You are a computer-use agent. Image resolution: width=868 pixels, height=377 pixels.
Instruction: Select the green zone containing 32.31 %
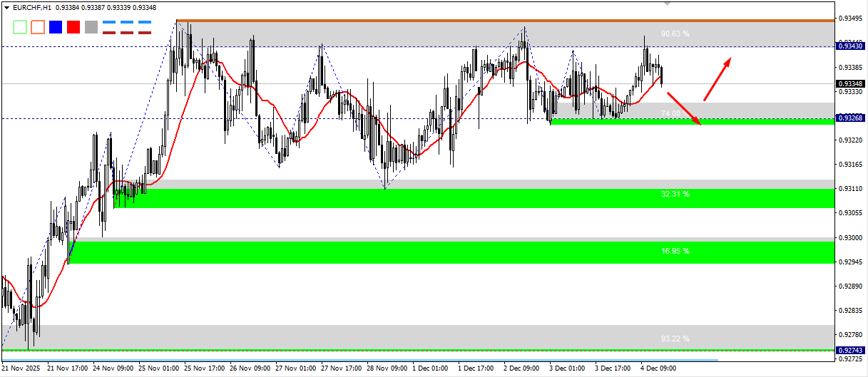[x=474, y=198]
